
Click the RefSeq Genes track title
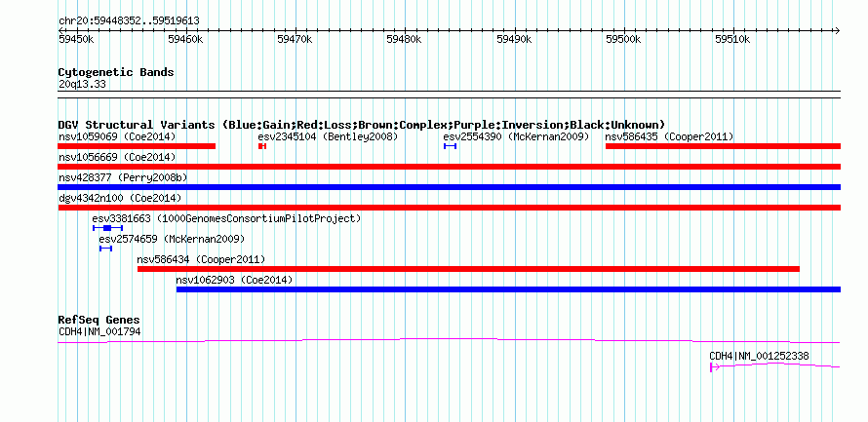(99, 320)
